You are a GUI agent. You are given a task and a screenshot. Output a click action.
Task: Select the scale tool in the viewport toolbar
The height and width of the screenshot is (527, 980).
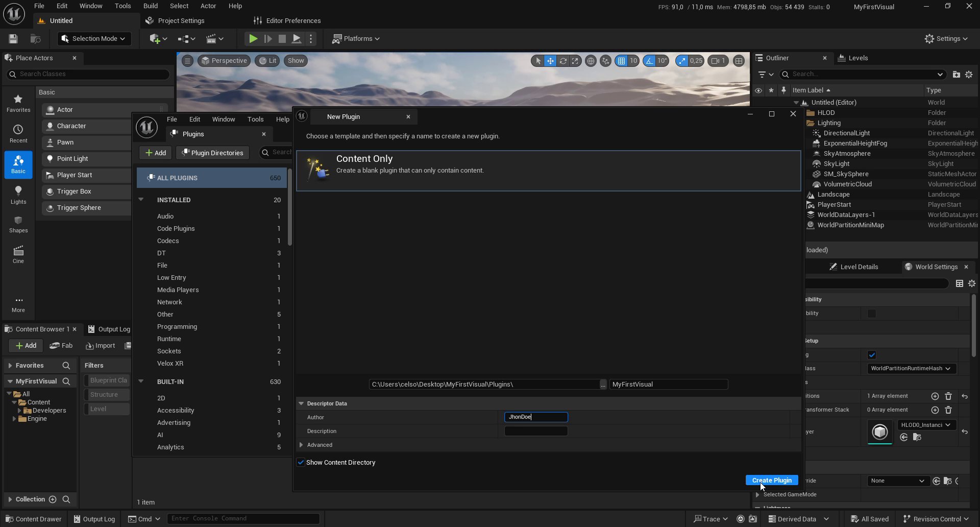[575, 61]
